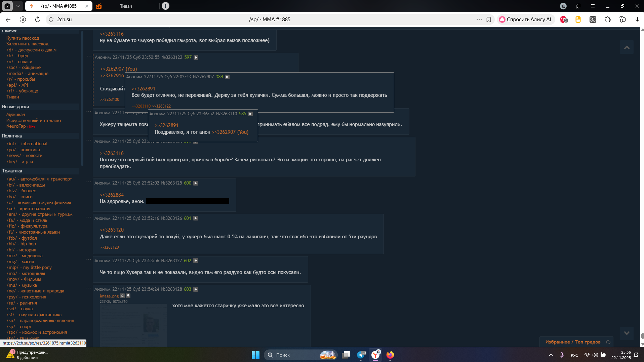Open the yellow bookmark collections icon

(x=578, y=19)
